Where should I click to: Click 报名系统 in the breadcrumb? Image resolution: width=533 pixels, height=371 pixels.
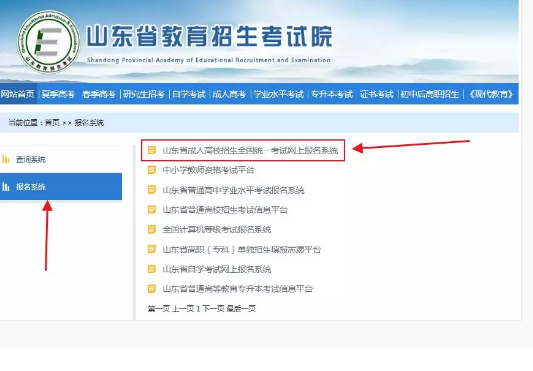[x=89, y=122]
